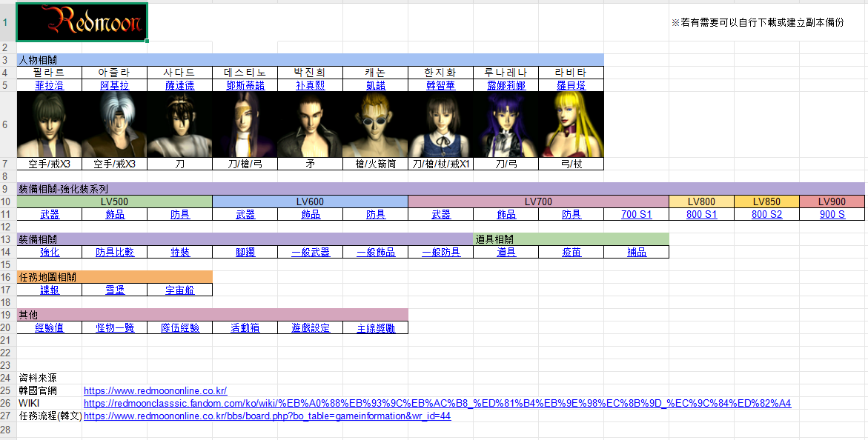The image size is (868, 440).
Task: Open the 一般武器 link
Action: 310,253
